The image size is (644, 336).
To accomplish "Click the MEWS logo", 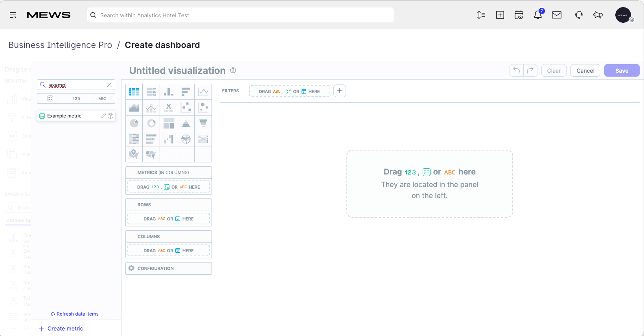I will point(48,15).
